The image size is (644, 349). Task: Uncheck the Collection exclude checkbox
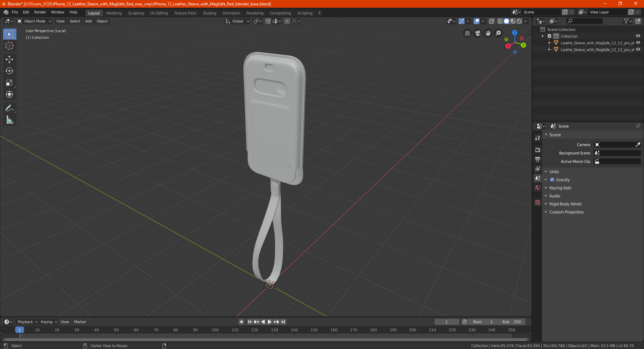click(549, 36)
